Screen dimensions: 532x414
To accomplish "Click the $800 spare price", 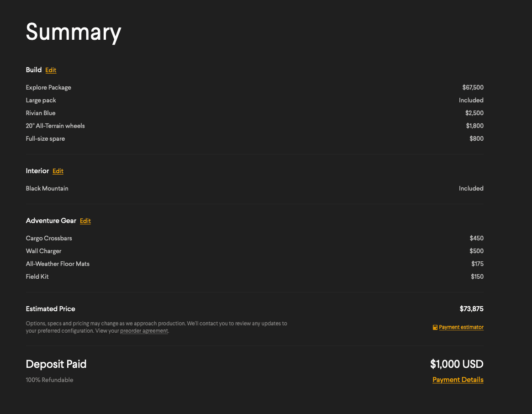I will point(476,138).
